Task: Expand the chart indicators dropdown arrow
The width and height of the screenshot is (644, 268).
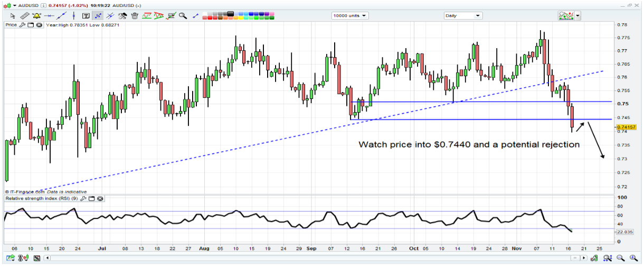Action: (579, 16)
